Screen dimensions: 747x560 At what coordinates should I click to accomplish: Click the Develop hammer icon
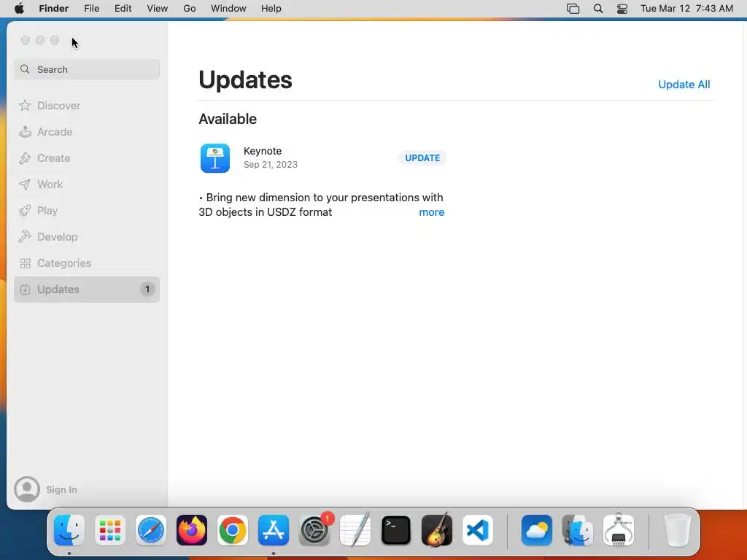25,237
